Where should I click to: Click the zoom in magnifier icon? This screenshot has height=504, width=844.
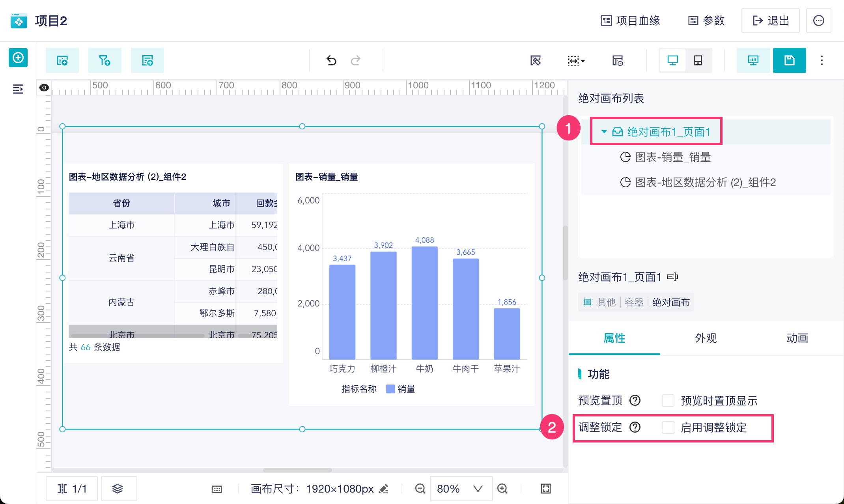(502, 489)
